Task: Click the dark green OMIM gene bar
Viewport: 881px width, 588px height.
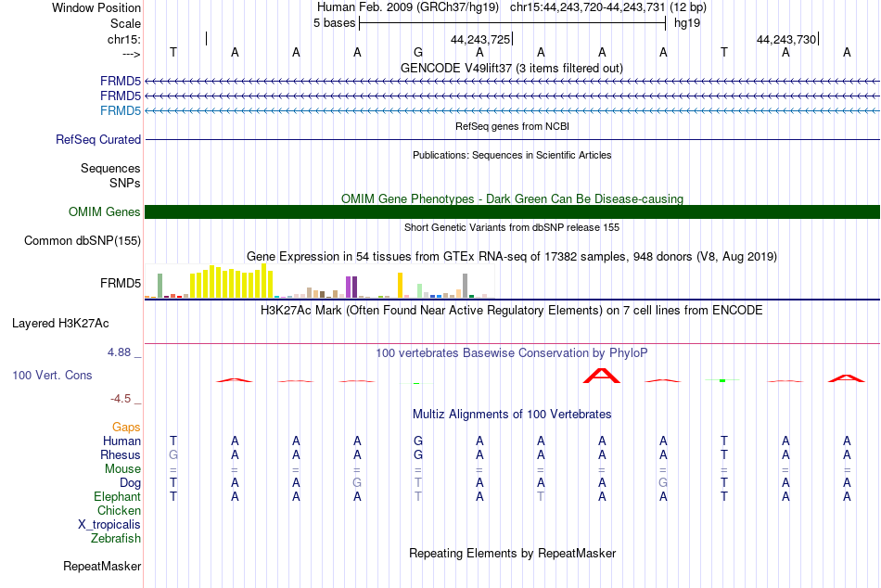Action: (x=513, y=212)
